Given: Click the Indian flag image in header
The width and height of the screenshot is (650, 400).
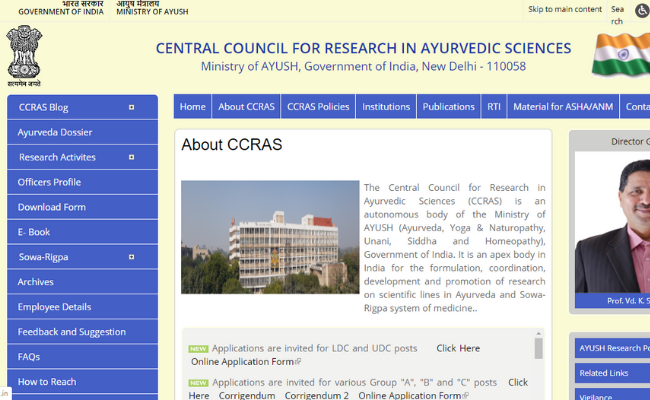Looking at the screenshot, I should coord(621,56).
